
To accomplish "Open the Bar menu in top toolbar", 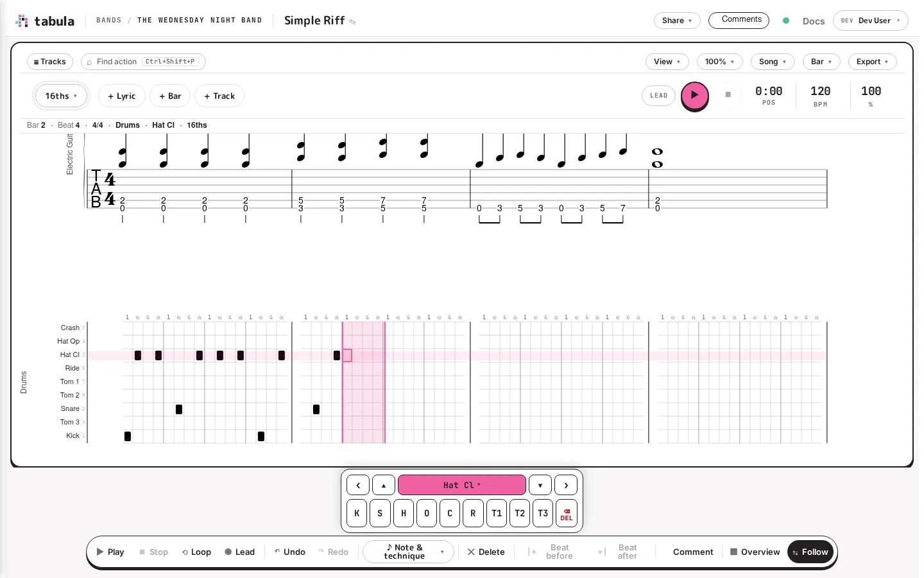I will coord(821,62).
